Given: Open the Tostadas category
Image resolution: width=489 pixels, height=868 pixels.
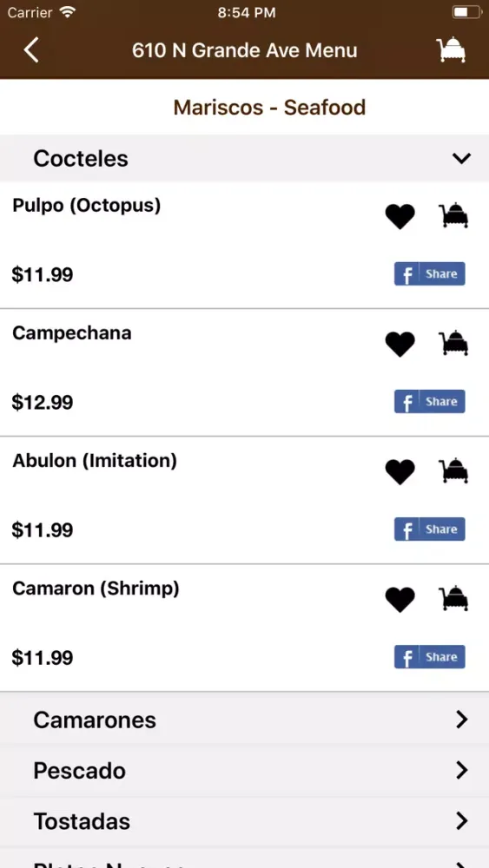Looking at the screenshot, I should pos(244,821).
